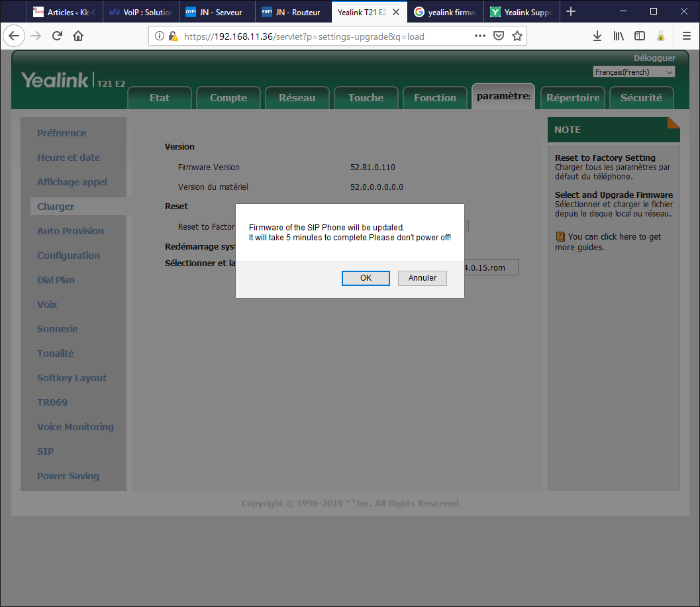Open the Firefox downloads arrow icon
700x607 pixels.
click(x=597, y=36)
